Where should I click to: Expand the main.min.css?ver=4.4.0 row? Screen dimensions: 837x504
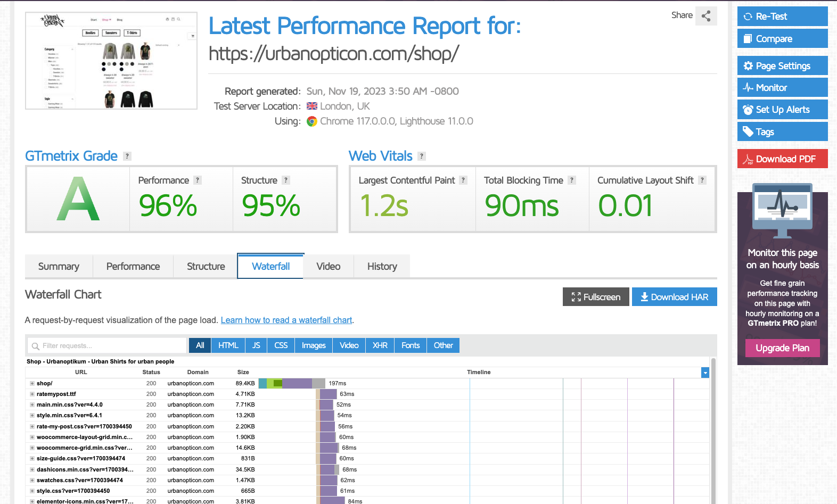coord(32,404)
